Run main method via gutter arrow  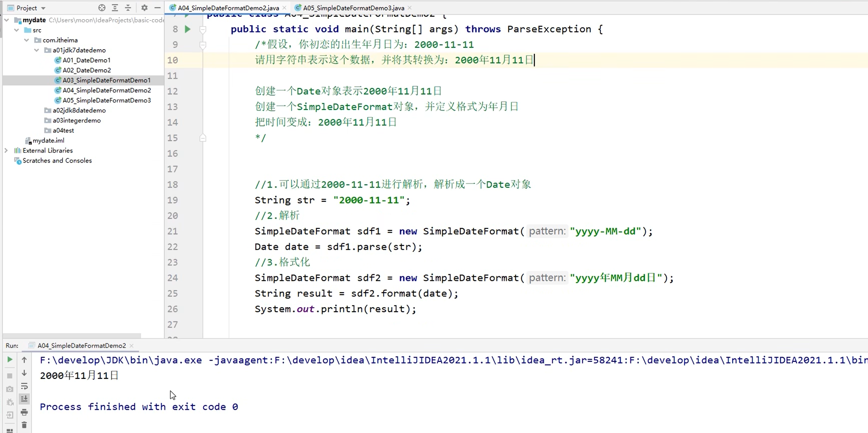tap(187, 29)
